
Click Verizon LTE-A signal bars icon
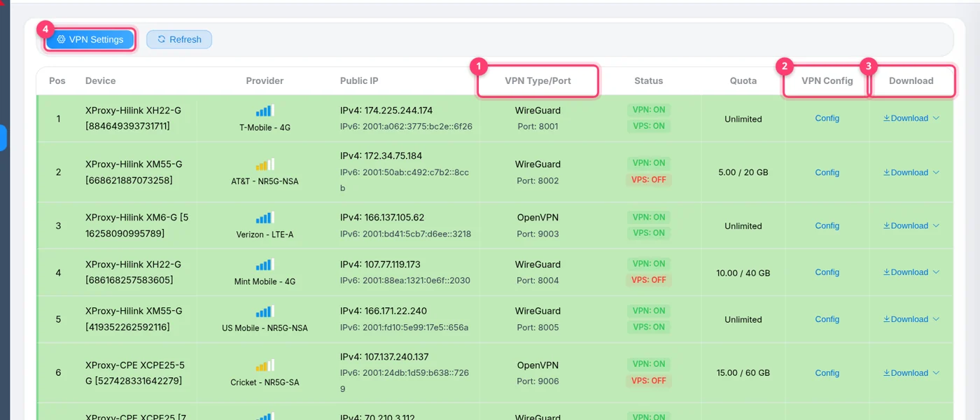(x=265, y=218)
